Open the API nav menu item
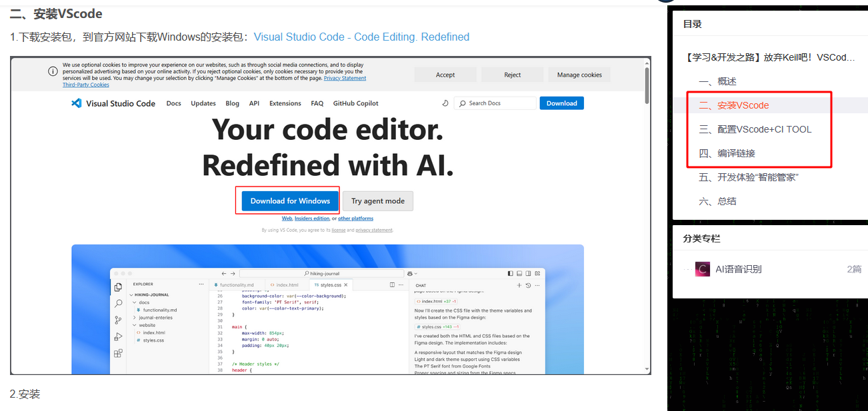 click(255, 103)
